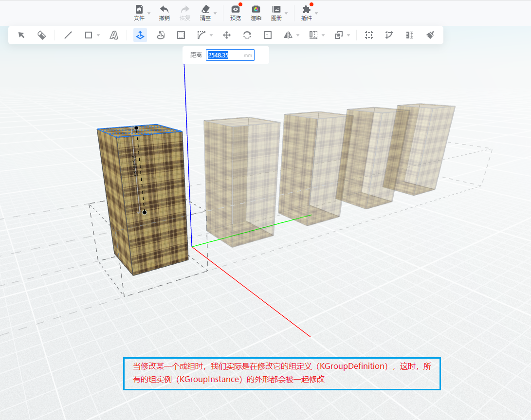Select the line drawing tool
This screenshot has width=531, height=420.
(68, 35)
